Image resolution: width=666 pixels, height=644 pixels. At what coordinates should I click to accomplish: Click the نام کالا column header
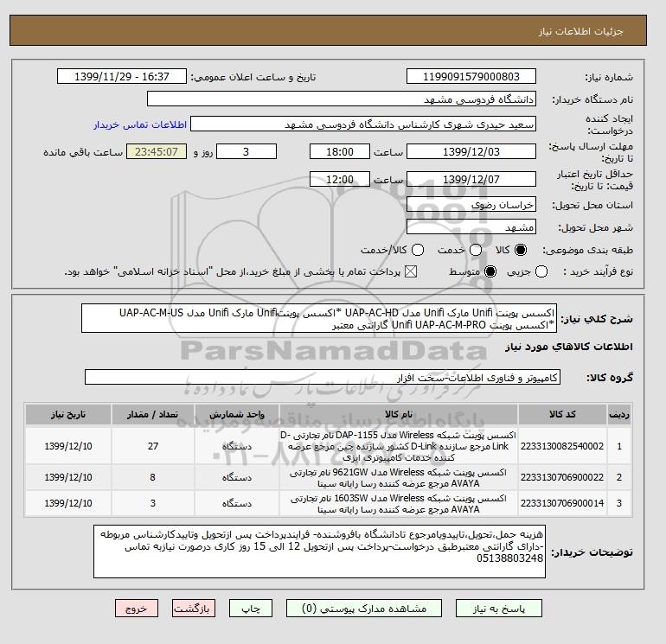coord(399,414)
